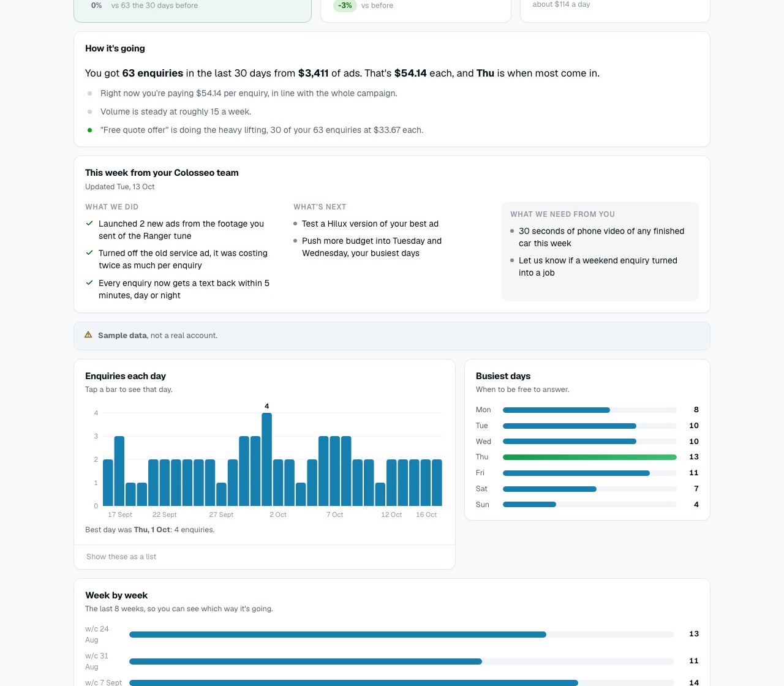Click the Wed bar in Busiest days
Viewport: 784px width, 686px height.
pos(570,442)
